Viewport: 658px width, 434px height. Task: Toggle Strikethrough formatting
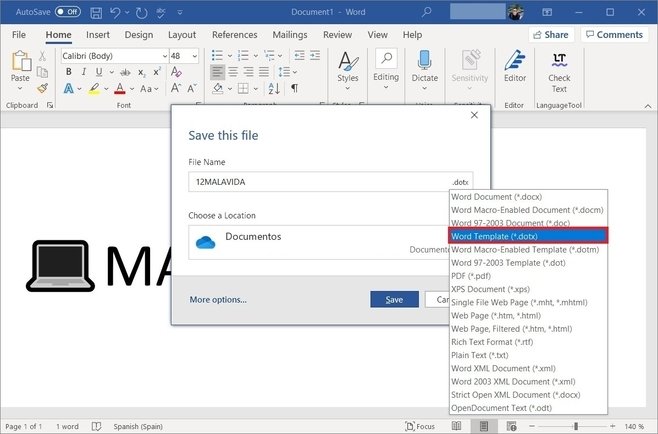tap(125, 72)
